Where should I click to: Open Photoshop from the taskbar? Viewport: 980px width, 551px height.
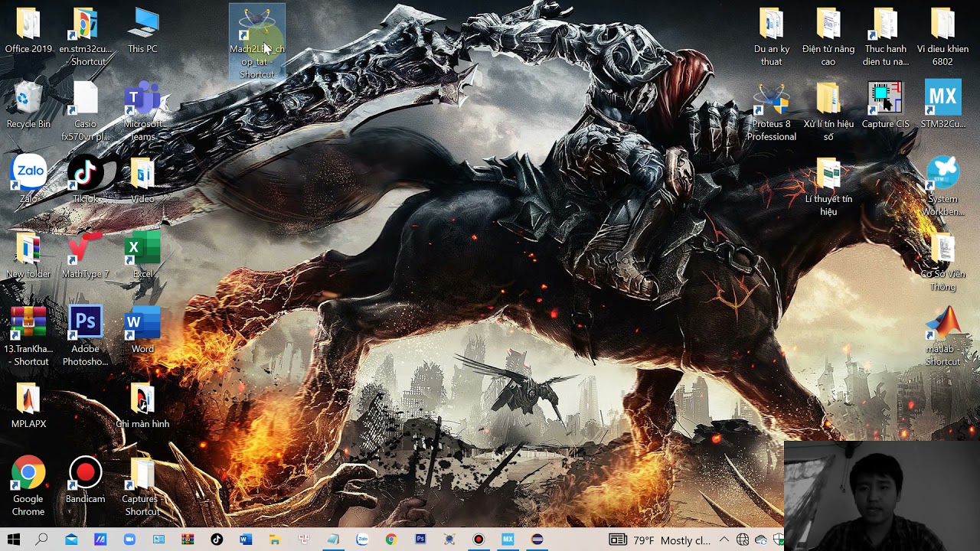pyautogui.click(x=420, y=540)
